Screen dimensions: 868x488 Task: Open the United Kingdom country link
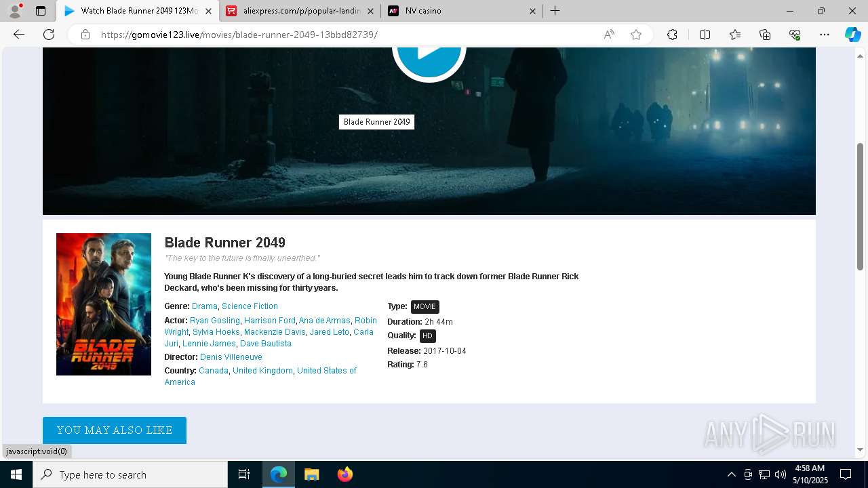click(x=262, y=371)
